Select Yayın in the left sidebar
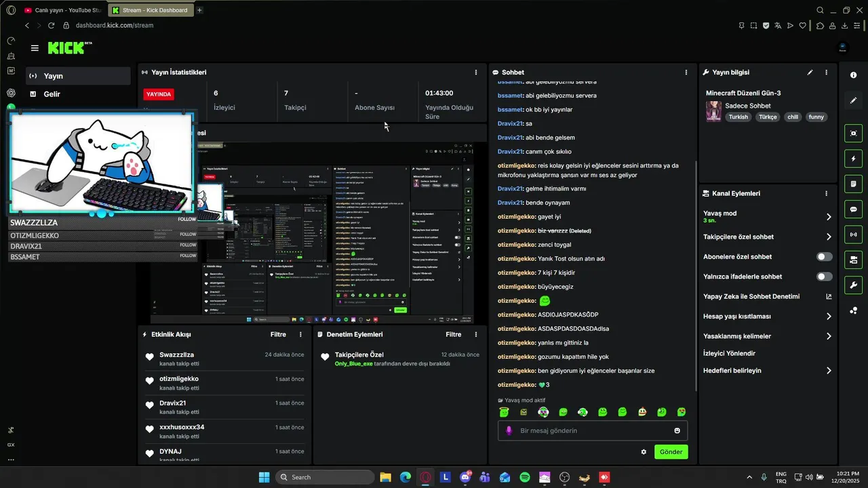This screenshot has width=868, height=488. pyautogui.click(x=78, y=76)
